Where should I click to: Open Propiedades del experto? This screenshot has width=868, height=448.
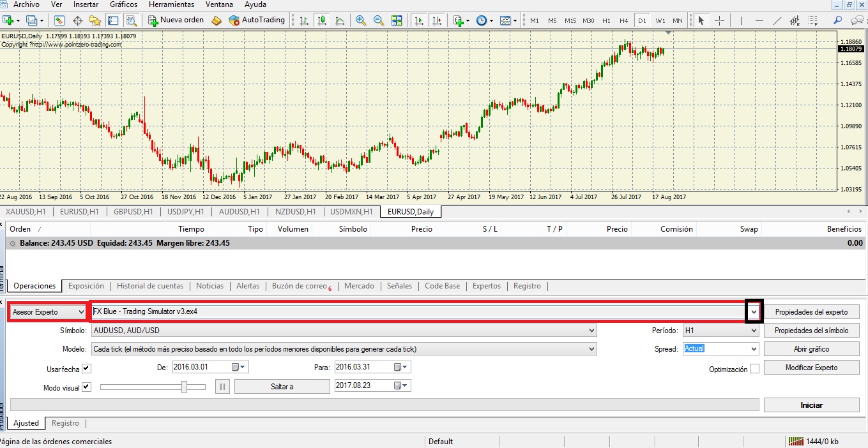click(811, 311)
